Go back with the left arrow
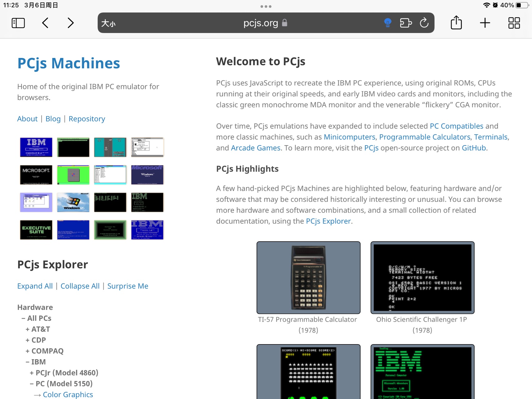This screenshot has width=532, height=399. pyautogui.click(x=45, y=23)
